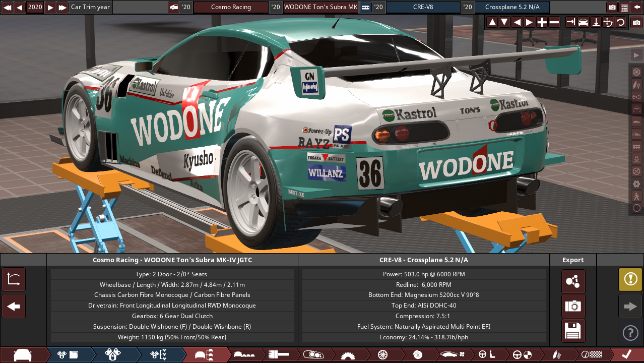644x363 pixels.
Task: Open the engine lock variant tab
Action: click(113, 355)
